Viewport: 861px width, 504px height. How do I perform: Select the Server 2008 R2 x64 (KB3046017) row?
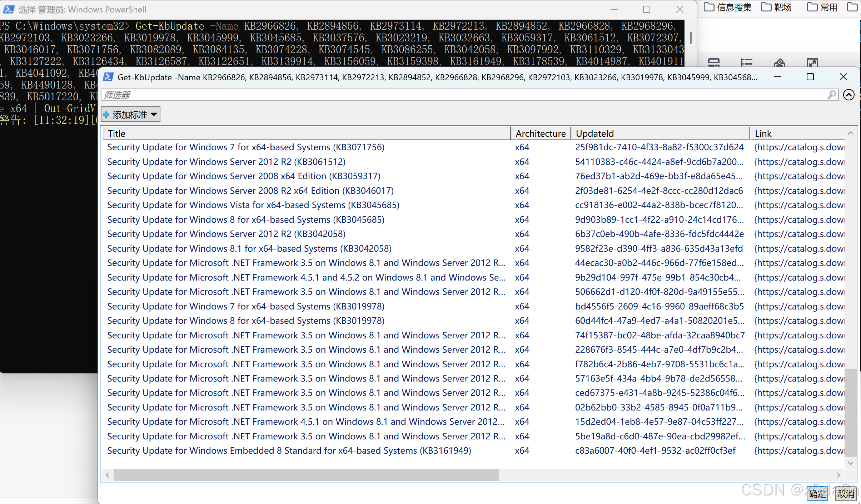(x=474, y=191)
